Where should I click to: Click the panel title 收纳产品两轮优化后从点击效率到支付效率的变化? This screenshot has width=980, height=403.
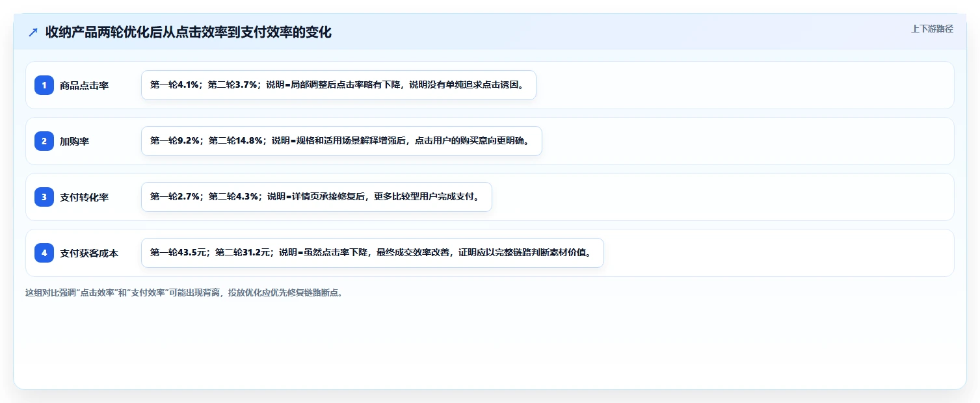click(x=189, y=32)
